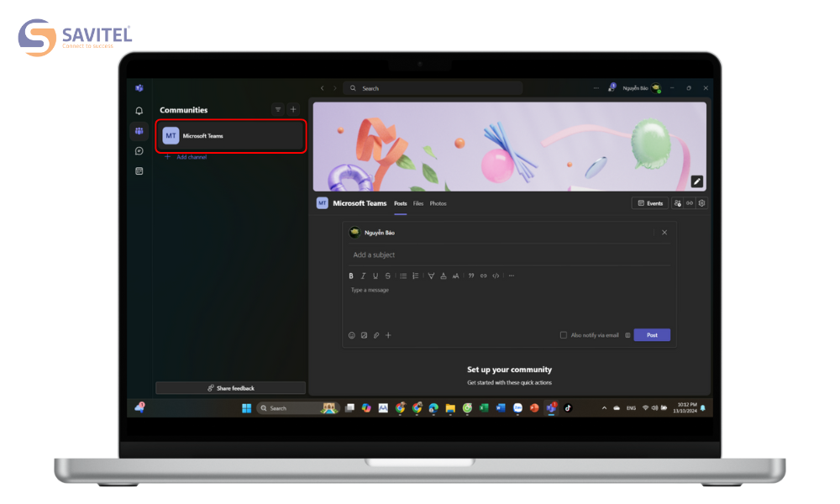Open the Activity bell in Teams sidebar
840x504 pixels.
139,111
